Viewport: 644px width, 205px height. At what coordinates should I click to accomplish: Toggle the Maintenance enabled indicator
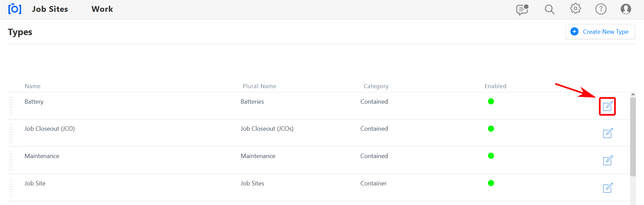pyautogui.click(x=491, y=156)
